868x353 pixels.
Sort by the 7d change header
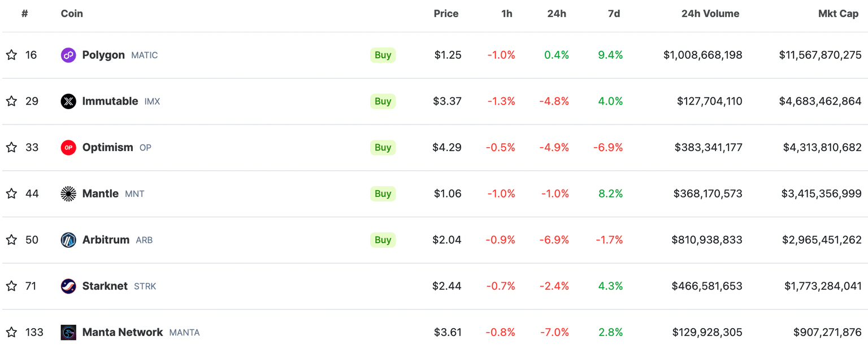pyautogui.click(x=614, y=14)
